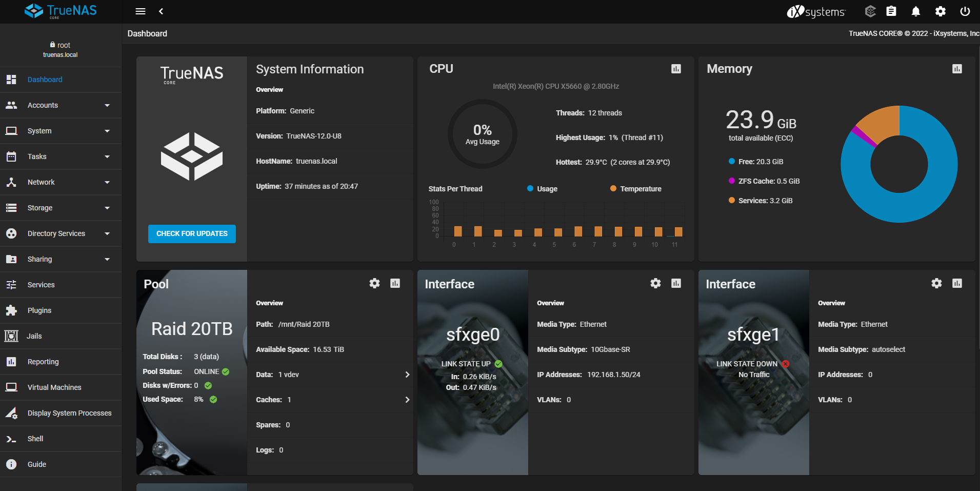Expand the Network menu
This screenshot has height=491, width=980.
[61, 182]
